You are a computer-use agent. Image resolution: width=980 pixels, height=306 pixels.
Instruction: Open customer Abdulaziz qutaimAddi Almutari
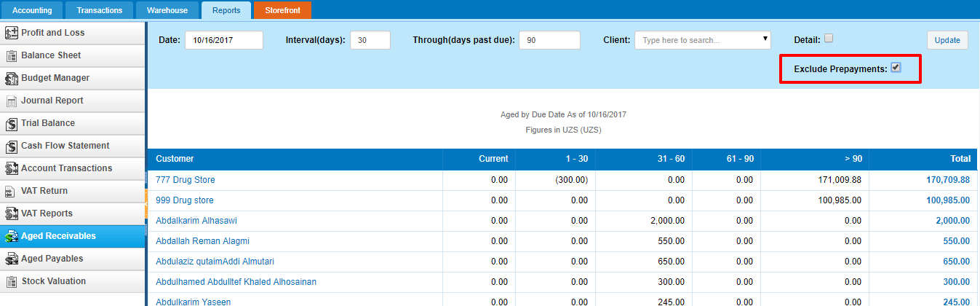(215, 262)
